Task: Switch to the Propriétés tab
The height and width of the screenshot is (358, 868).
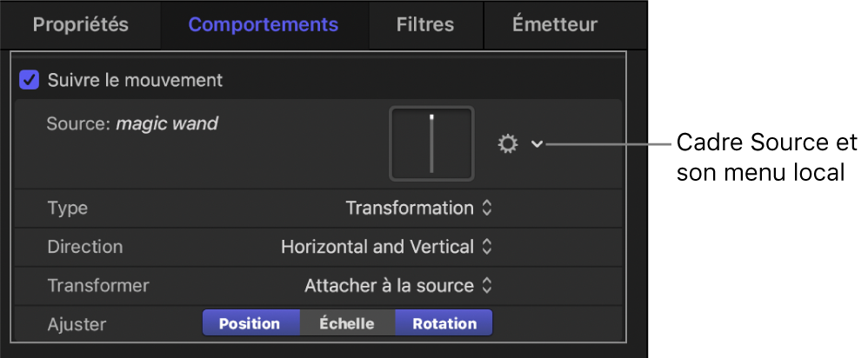Action: (x=80, y=24)
